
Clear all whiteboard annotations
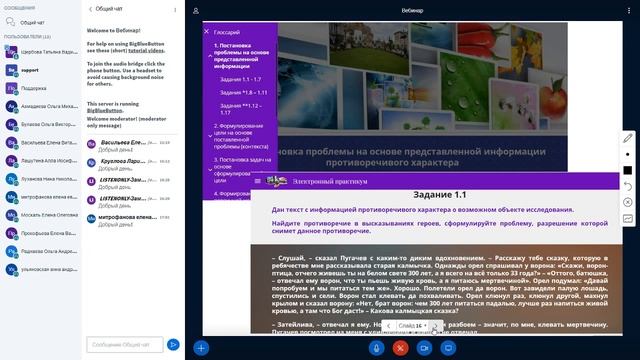click(628, 202)
